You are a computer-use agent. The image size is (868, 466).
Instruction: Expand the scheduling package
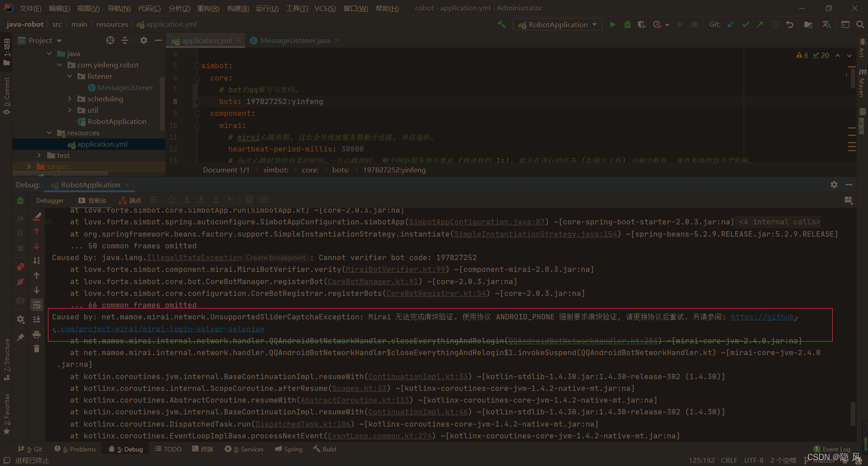point(70,99)
